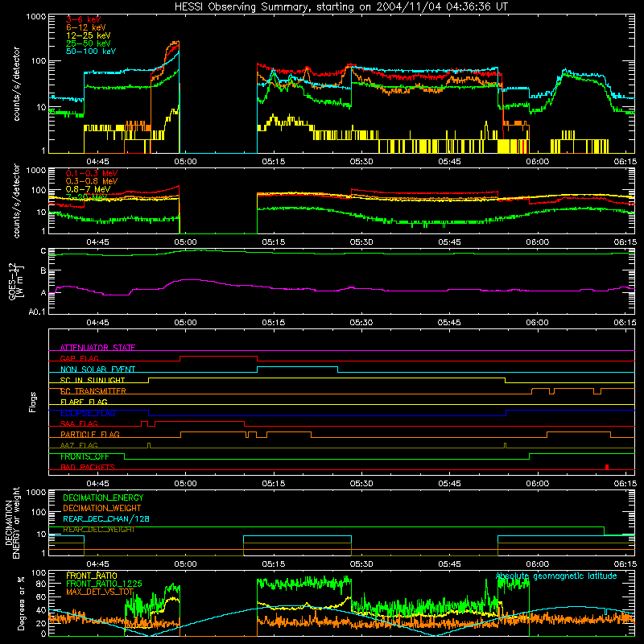Click the 05:30 tick under the decimation panel
644x644 pixels.
point(361,564)
